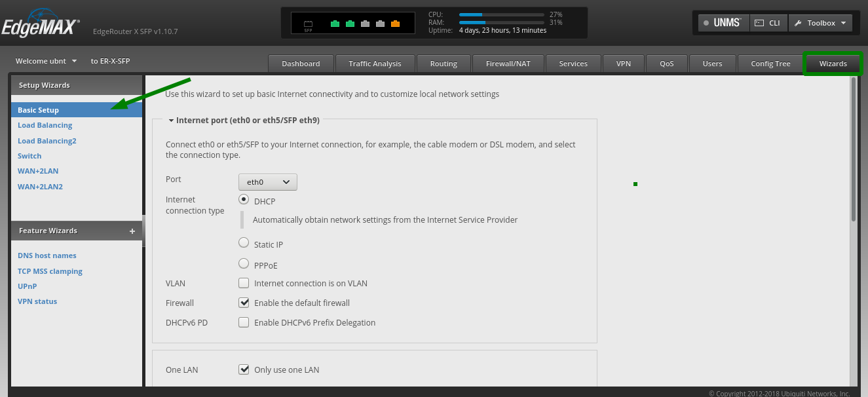This screenshot has height=397, width=868.
Task: Collapse the Internet port section
Action: click(x=171, y=120)
